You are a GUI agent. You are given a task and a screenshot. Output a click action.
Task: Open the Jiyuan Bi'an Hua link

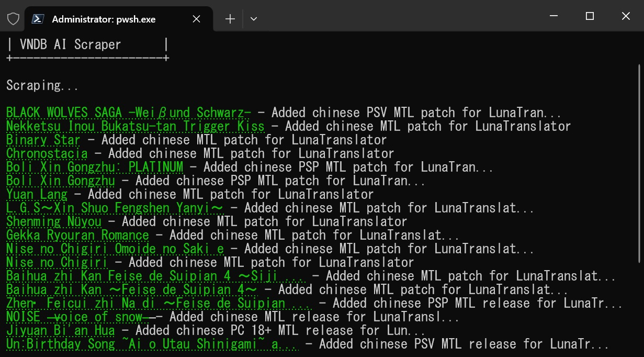coord(61,330)
